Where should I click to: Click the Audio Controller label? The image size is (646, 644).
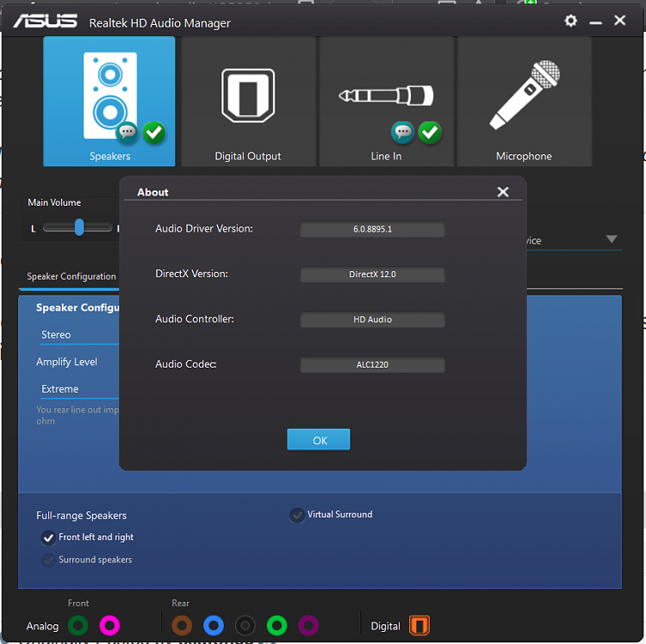click(x=195, y=319)
